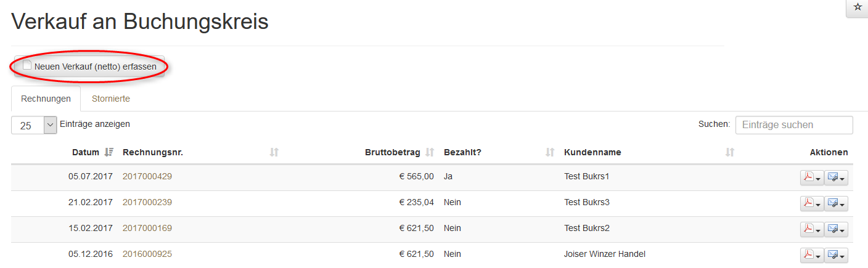Open email menu for invoice 2016000925

point(837,255)
